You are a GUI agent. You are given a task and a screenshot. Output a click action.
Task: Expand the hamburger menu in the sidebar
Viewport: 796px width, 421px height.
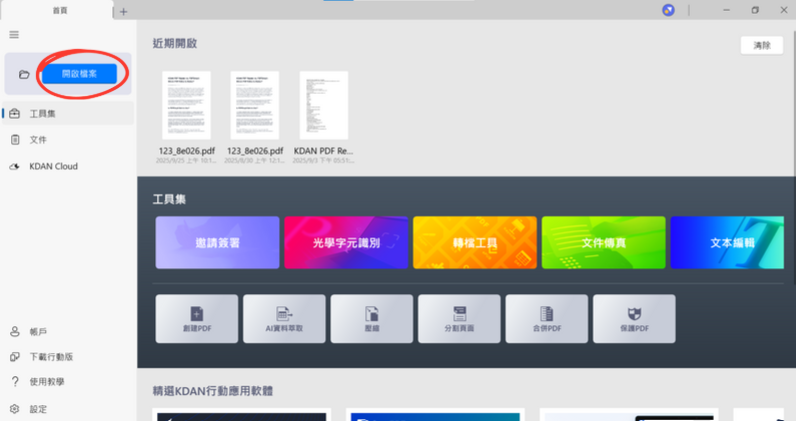[14, 35]
